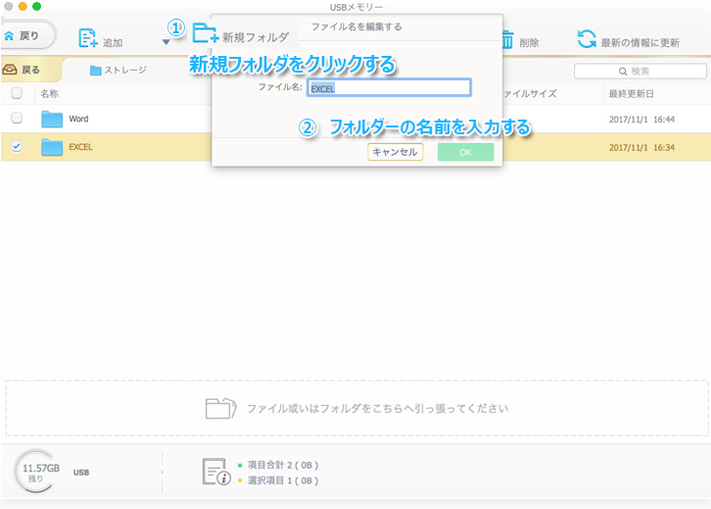711x509 pixels.
Task: Click date 2017/11/1 16:44
Action: [642, 120]
